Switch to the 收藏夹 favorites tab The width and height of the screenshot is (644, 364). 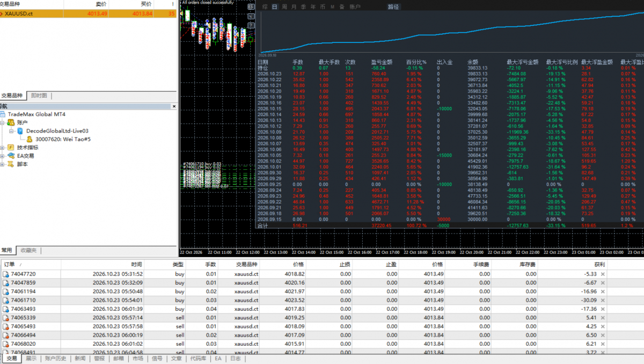pos(28,251)
